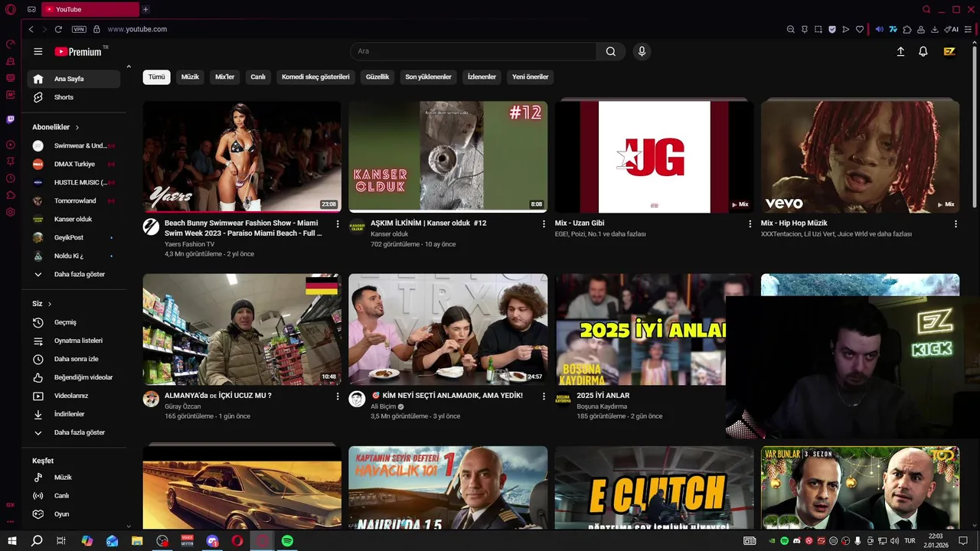980x551 pixels.
Task: Select Komedi skeç gösterileri filter chip
Action: 315,77
